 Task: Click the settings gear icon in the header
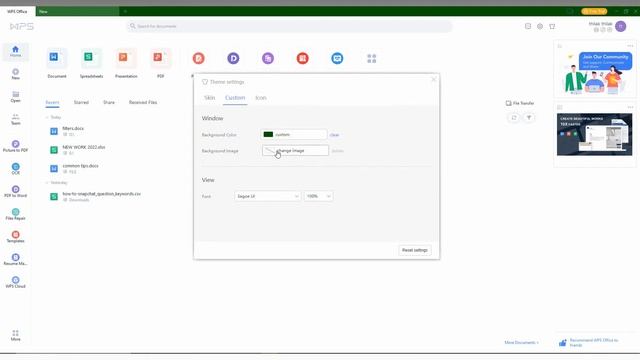point(540,26)
